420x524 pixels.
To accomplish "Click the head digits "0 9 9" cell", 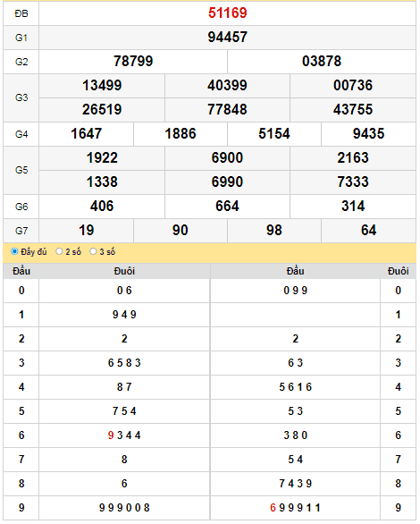I will point(296,291).
